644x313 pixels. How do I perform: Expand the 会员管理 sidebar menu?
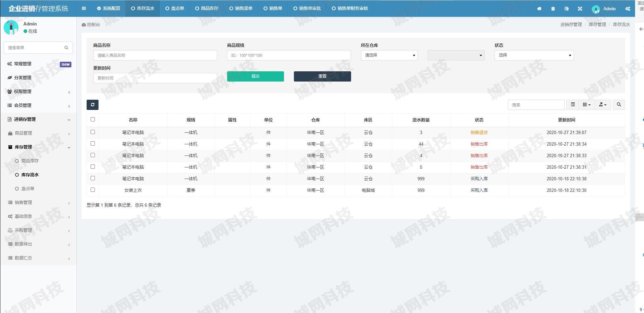pyautogui.click(x=38, y=105)
